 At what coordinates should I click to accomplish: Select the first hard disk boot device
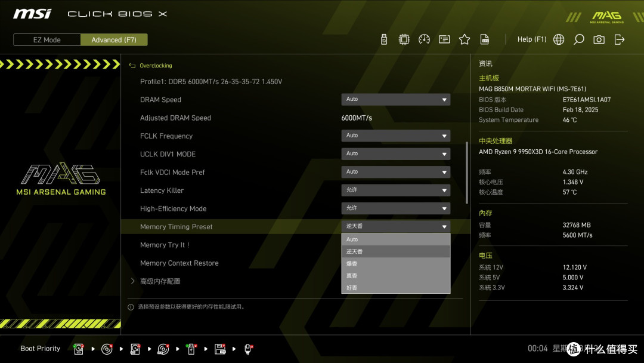(x=79, y=349)
